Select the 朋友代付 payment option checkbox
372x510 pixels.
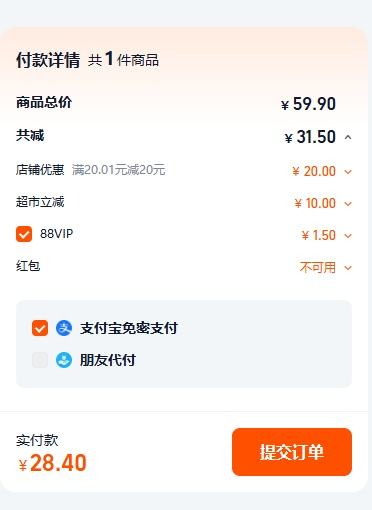40,360
